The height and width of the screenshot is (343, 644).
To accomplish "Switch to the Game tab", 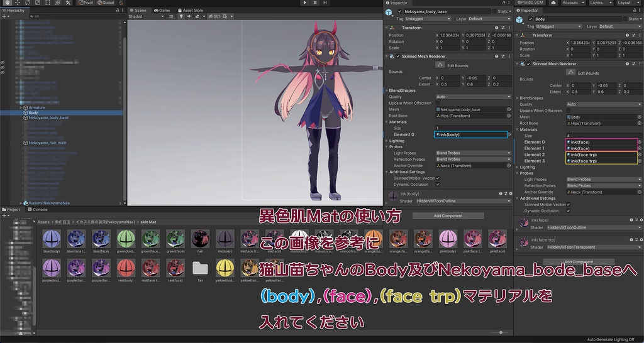I will [x=162, y=10].
